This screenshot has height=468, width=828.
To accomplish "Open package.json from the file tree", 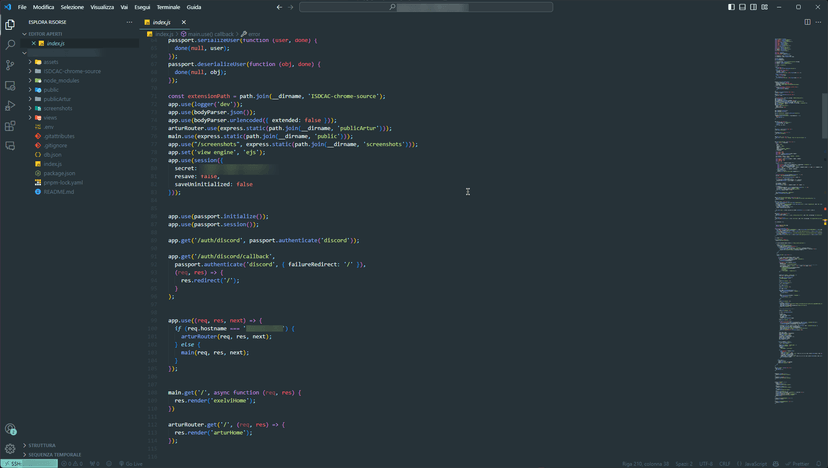I will [x=59, y=173].
